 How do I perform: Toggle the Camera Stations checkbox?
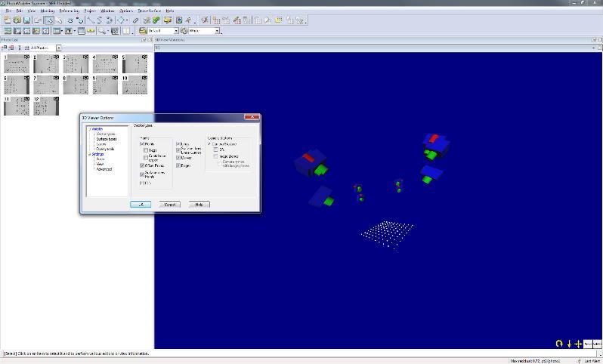point(209,144)
